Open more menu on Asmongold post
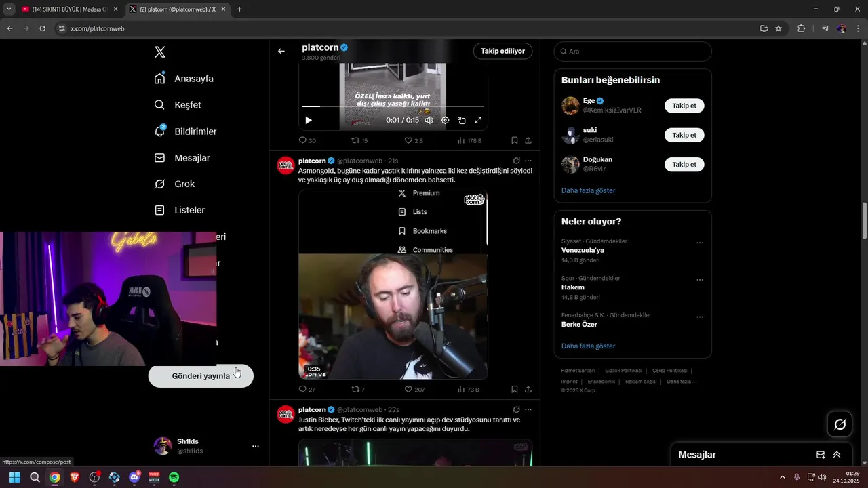868x488 pixels. pos(528,161)
